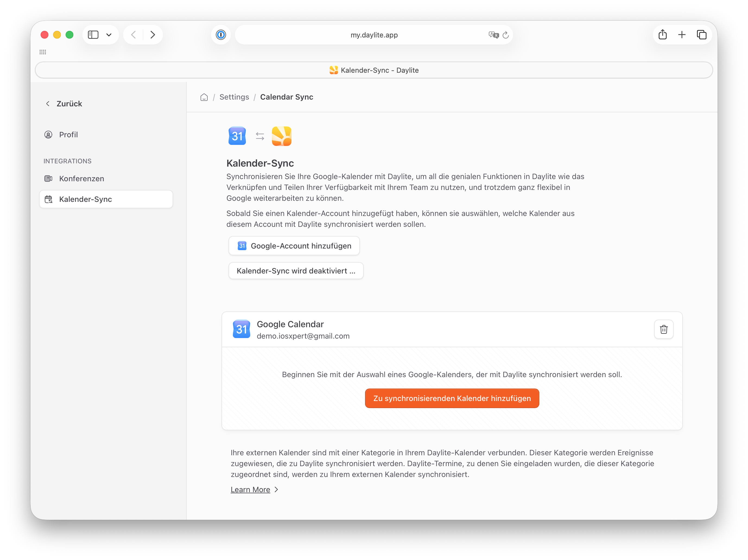This screenshot has width=748, height=560.
Task: Expand the sidebar options dropdown chevron
Action: tap(109, 35)
